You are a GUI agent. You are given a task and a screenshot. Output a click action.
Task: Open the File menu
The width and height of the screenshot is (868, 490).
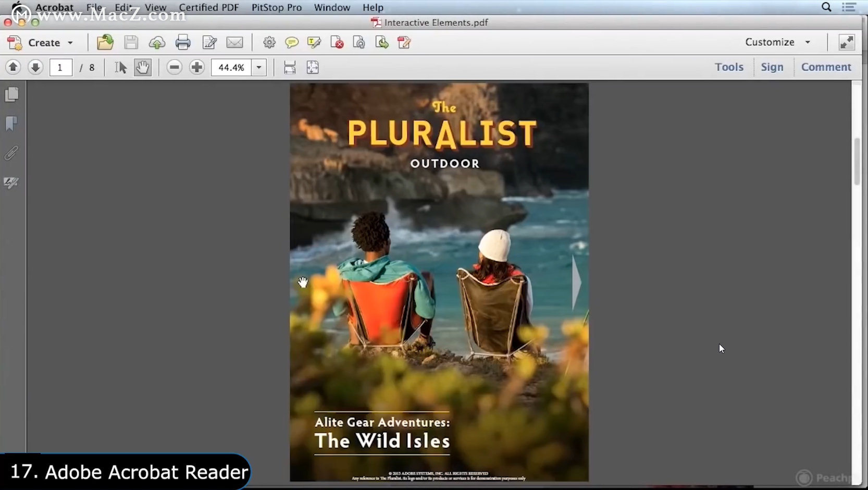coord(94,7)
